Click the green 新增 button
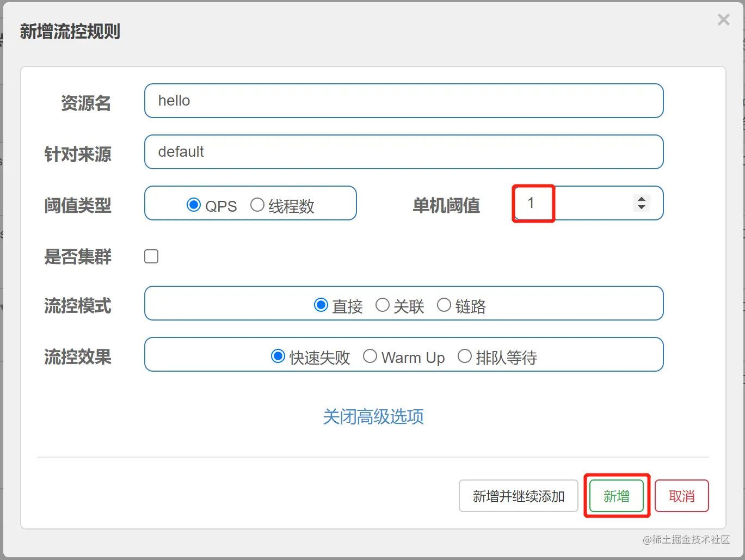The image size is (745, 560). [617, 496]
